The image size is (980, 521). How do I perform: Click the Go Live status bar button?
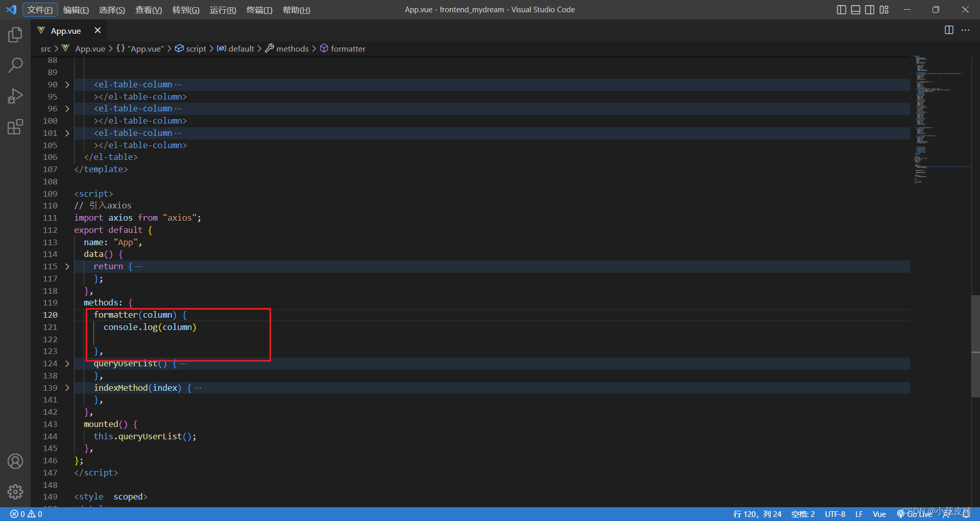tap(915, 514)
